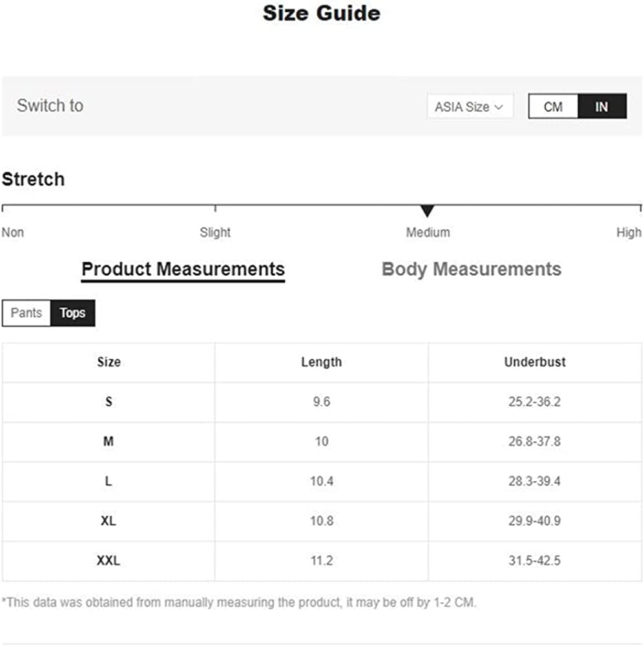The image size is (644, 646).
Task: Click the Length column header
Action: pos(321,362)
